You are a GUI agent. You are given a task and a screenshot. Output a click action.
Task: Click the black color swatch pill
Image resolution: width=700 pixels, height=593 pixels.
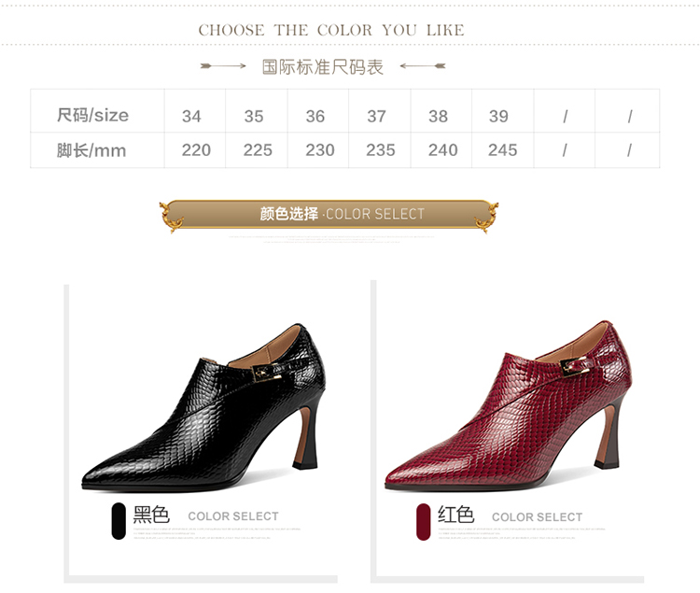119,521
